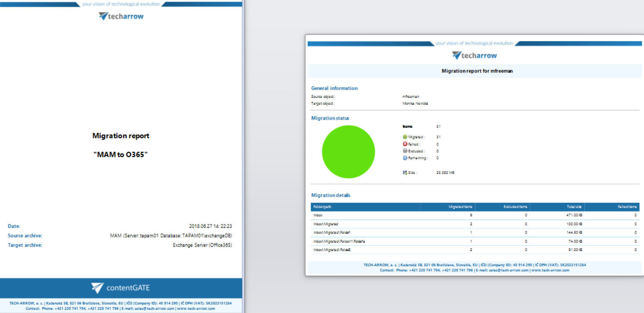The height and width of the screenshot is (313, 644).
Task: Select the MAM server and database source archive value
Action: (171, 236)
